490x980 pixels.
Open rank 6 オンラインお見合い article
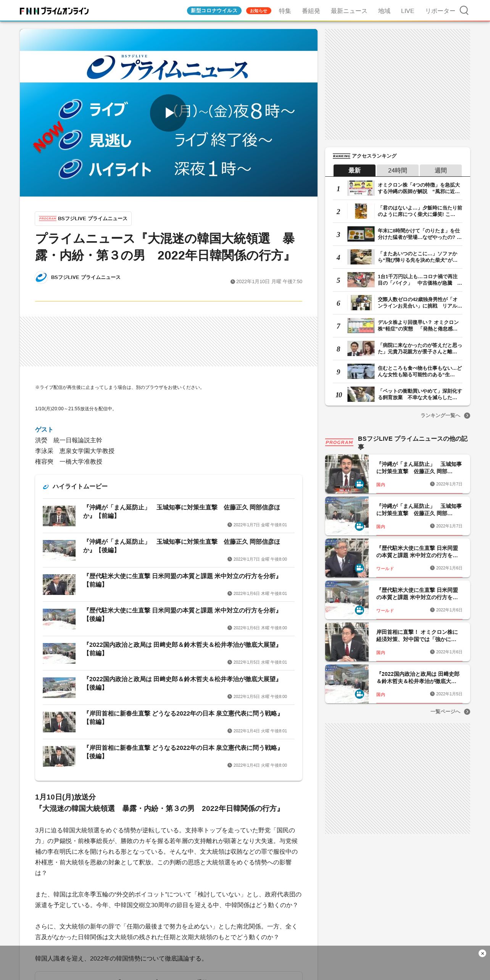pos(398,303)
